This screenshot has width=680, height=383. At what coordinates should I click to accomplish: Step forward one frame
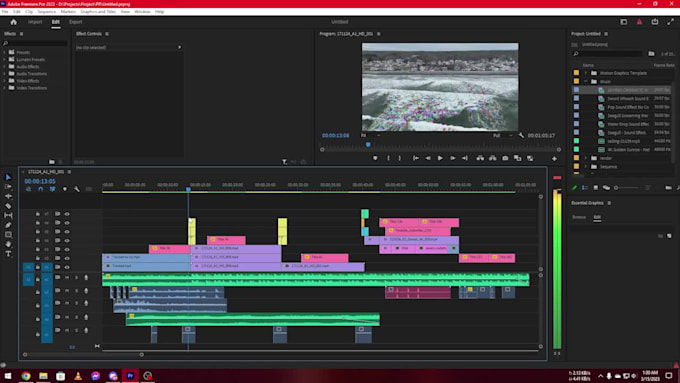tap(452, 158)
